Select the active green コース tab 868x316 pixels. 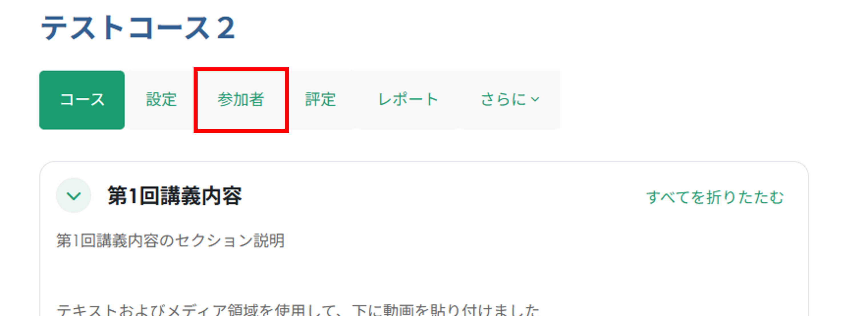coord(82,100)
